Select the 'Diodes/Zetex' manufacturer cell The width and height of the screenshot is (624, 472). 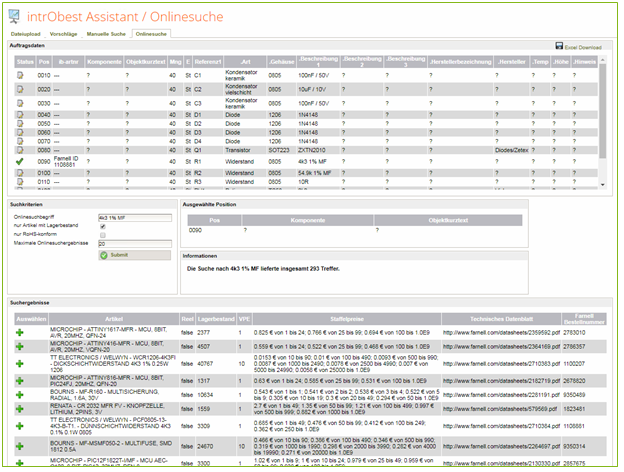pyautogui.click(x=511, y=150)
